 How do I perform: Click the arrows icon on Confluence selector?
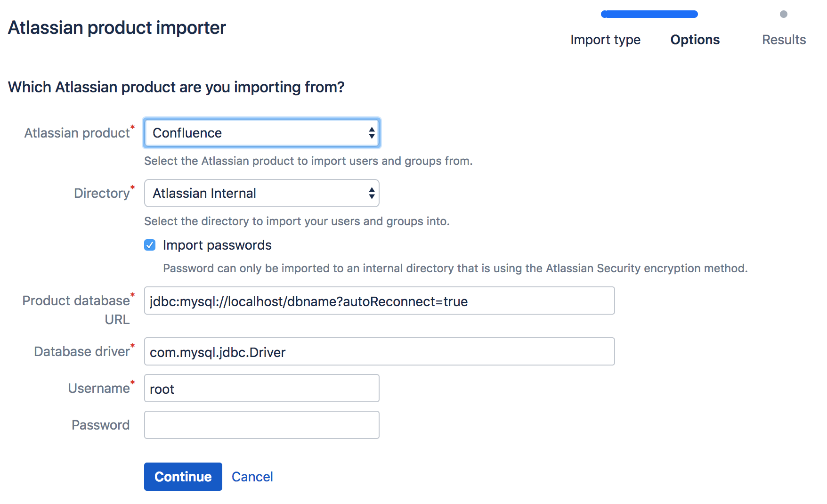pyautogui.click(x=372, y=133)
